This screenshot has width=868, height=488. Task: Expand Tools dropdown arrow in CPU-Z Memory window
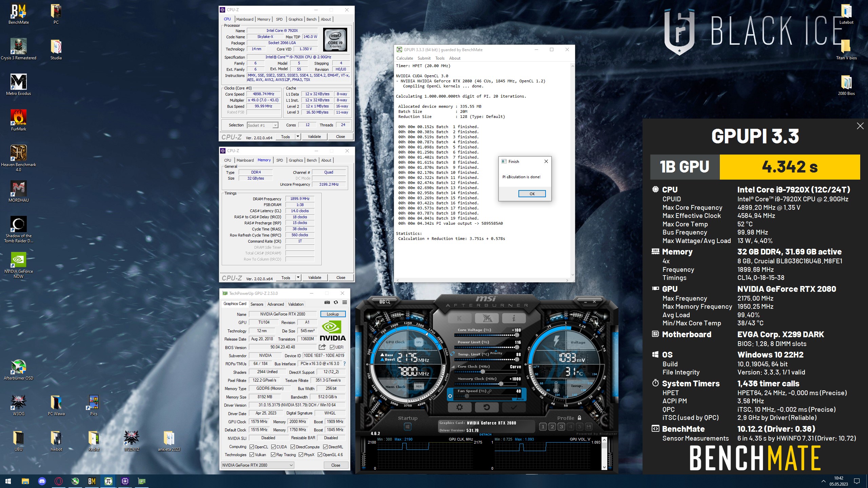(298, 278)
